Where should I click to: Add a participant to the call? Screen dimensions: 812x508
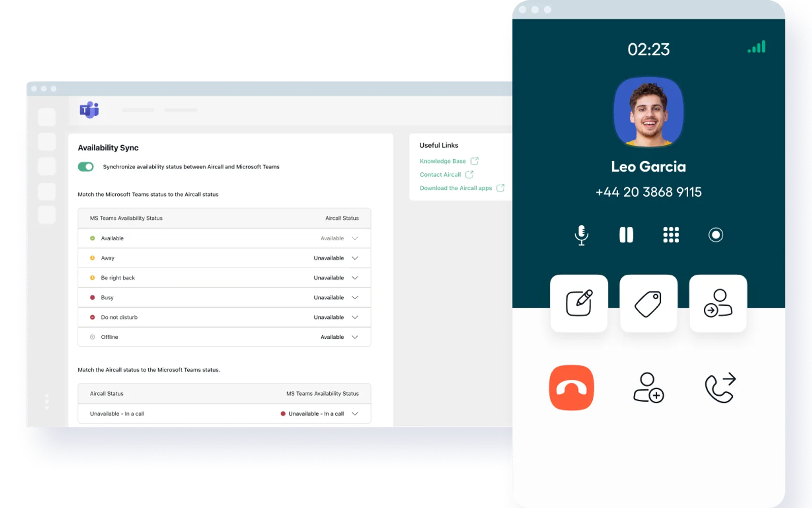(x=649, y=388)
